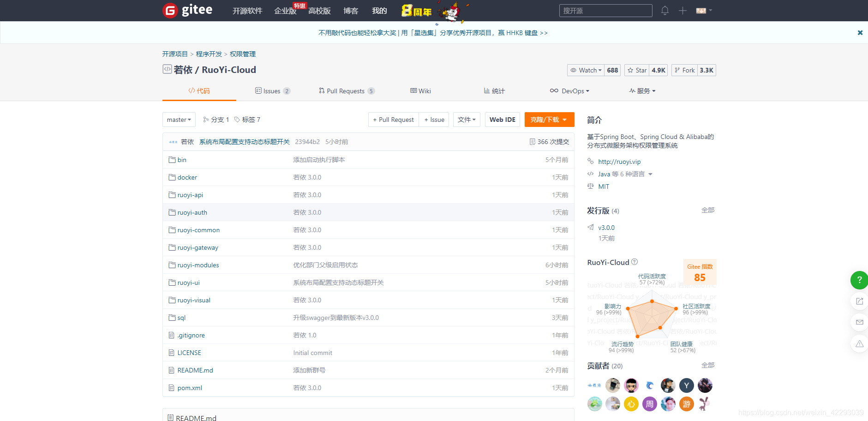The height and width of the screenshot is (421, 868).
Task: Visit the http://ruoyi.vip link
Action: click(x=619, y=162)
